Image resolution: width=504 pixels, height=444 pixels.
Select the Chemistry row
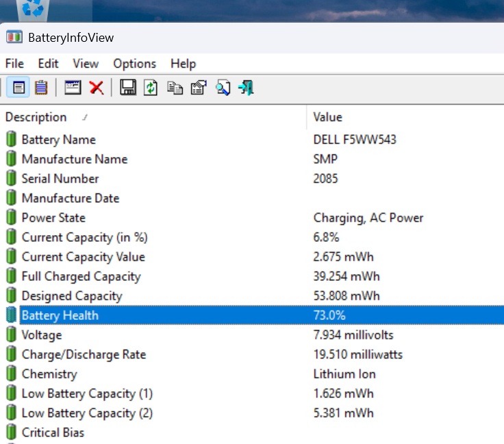point(252,373)
